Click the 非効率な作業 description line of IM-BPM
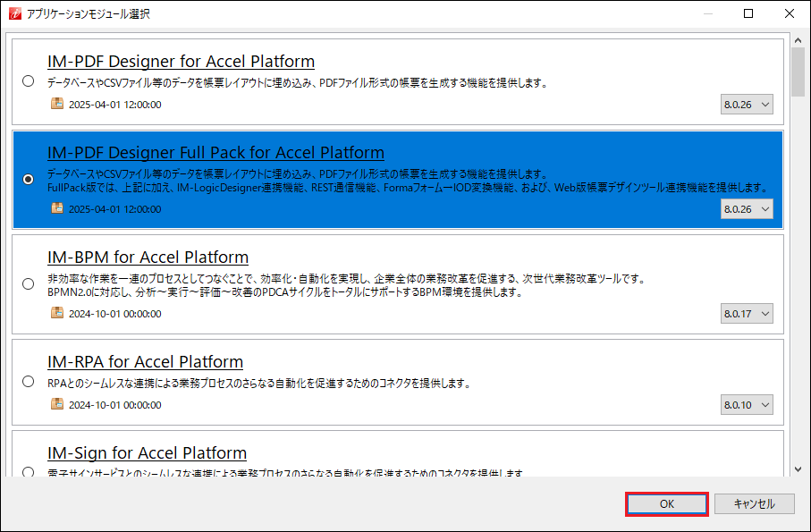This screenshot has width=811, height=532. pyautogui.click(x=347, y=279)
